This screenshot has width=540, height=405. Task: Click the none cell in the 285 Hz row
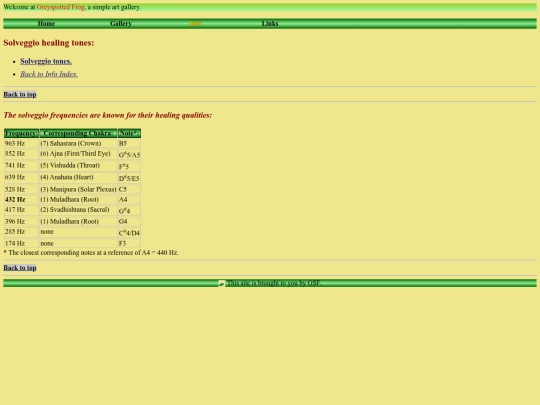(78, 232)
